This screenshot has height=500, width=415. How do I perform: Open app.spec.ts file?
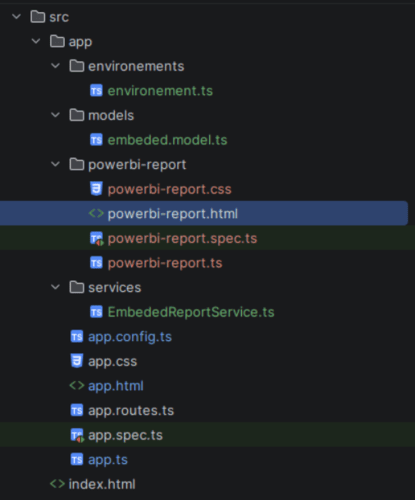125,436
